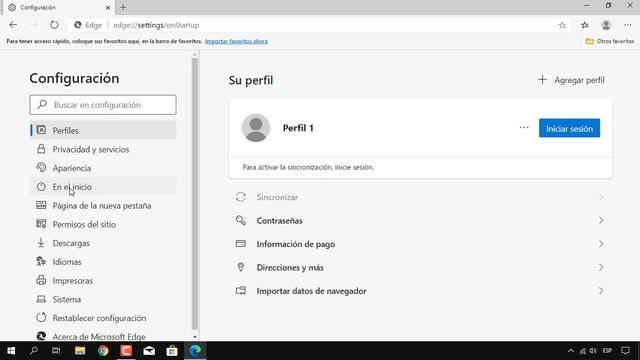Close the Configuración tab
The image size is (640, 360).
108,7
